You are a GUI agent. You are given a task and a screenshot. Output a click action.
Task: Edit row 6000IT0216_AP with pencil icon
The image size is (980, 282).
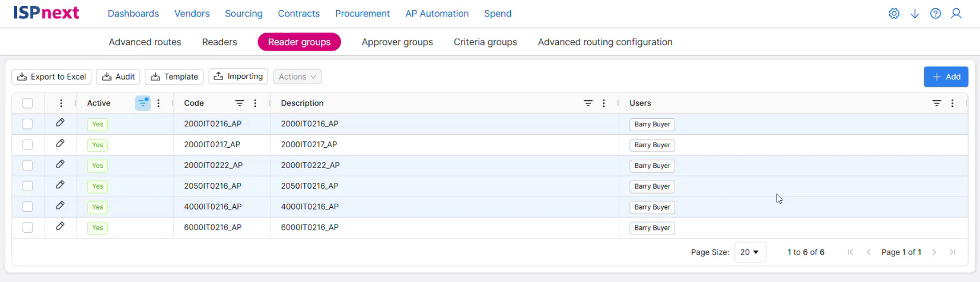[60, 226]
